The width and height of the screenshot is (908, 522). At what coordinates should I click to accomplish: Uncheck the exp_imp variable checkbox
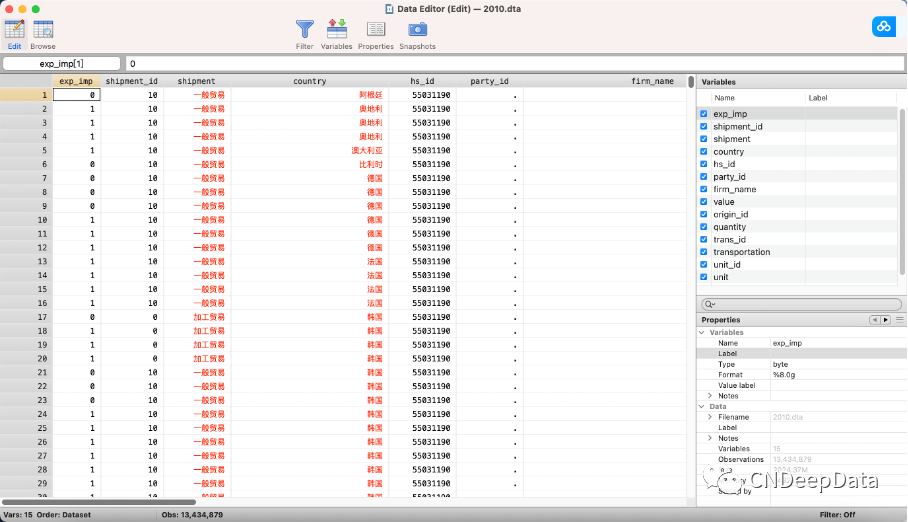click(704, 114)
